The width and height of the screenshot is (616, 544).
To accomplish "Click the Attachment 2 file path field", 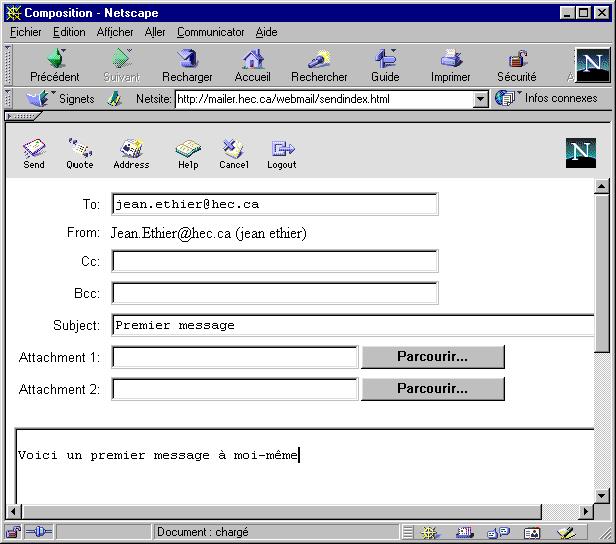I will (235, 389).
